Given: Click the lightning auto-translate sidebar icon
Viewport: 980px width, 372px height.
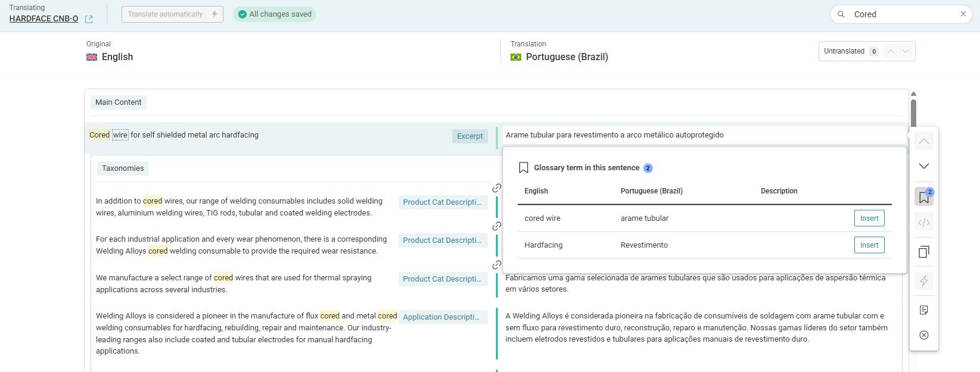Looking at the screenshot, I should [x=923, y=281].
